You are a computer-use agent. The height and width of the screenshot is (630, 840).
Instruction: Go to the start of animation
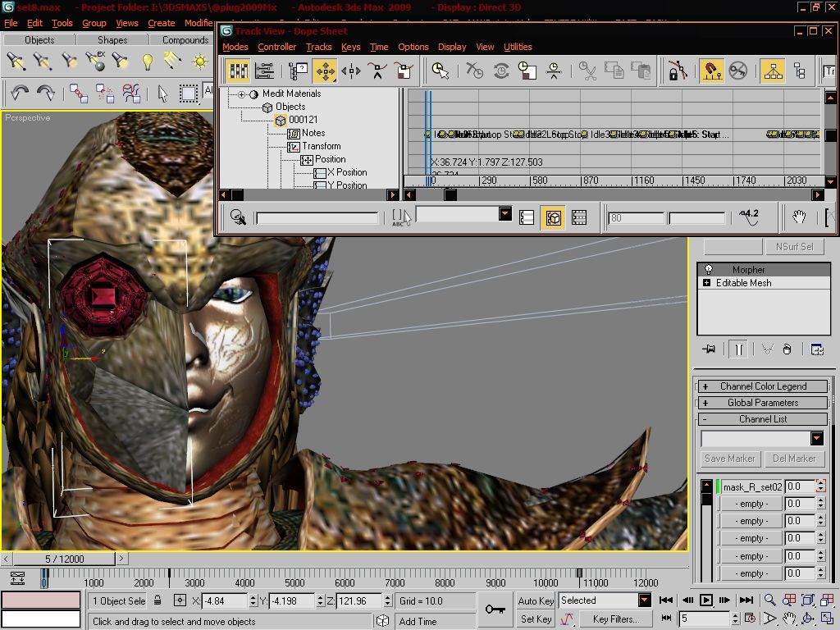(x=666, y=600)
